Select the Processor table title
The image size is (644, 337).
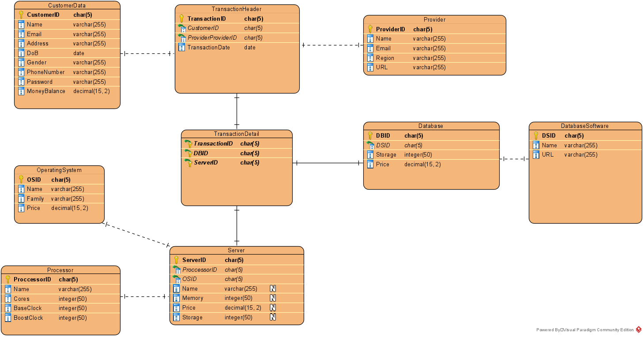(60, 270)
